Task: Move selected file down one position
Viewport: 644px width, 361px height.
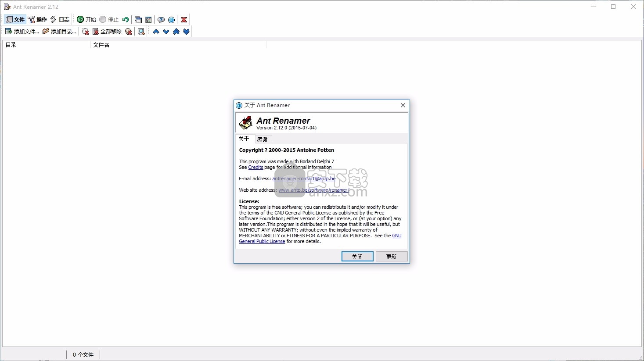Action: pos(166,31)
